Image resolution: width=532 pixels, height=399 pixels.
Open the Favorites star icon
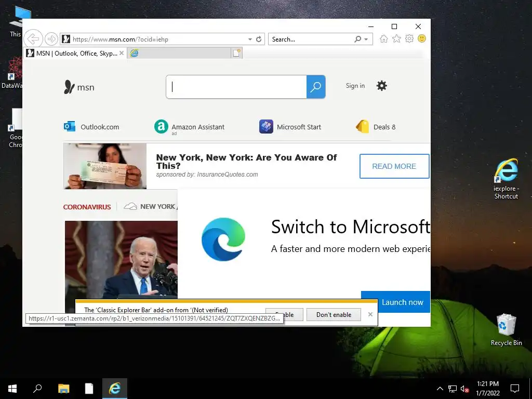click(x=396, y=38)
